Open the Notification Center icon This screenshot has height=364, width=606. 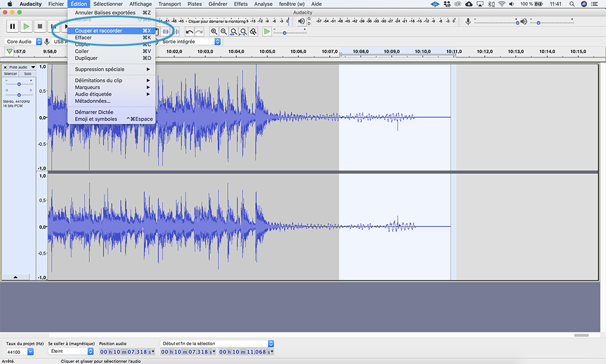(x=594, y=4)
